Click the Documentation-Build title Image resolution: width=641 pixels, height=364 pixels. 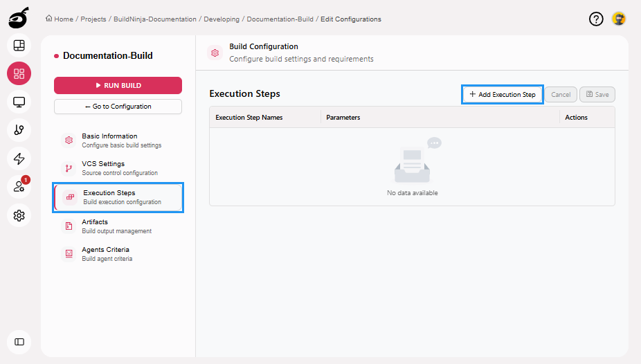[x=108, y=55]
